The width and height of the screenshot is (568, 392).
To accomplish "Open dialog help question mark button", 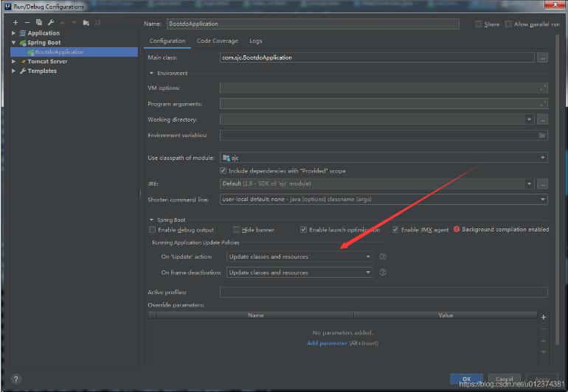I will (x=15, y=379).
